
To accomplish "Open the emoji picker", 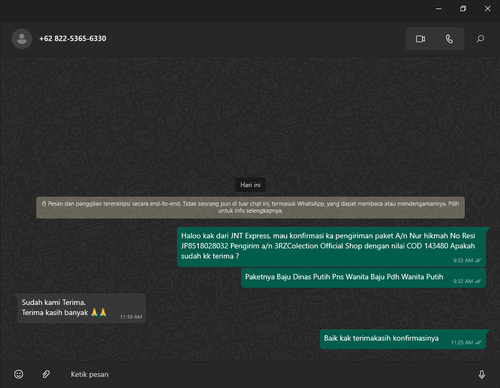I will pyautogui.click(x=19, y=374).
